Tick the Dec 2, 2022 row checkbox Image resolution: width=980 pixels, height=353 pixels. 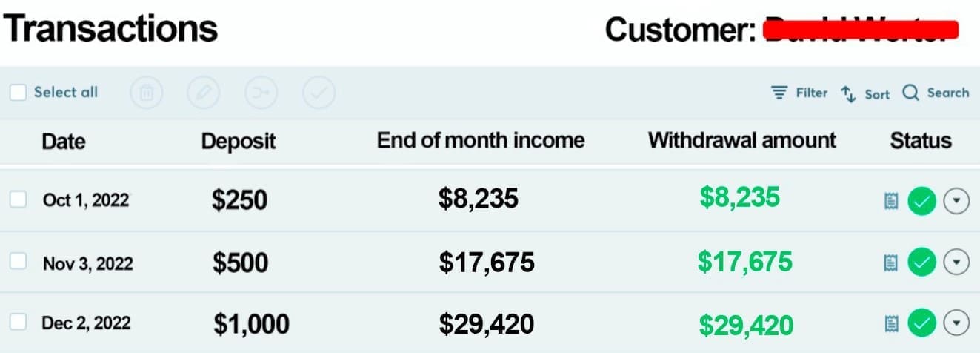point(18,322)
